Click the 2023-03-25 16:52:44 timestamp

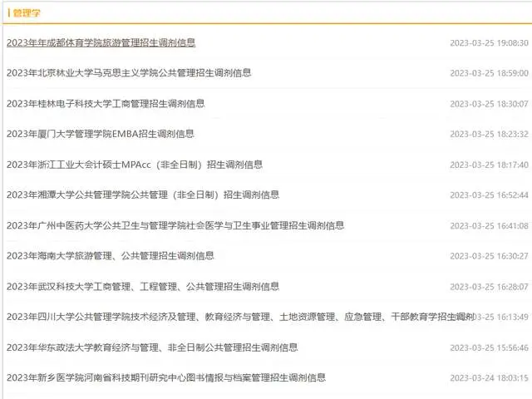pos(489,195)
